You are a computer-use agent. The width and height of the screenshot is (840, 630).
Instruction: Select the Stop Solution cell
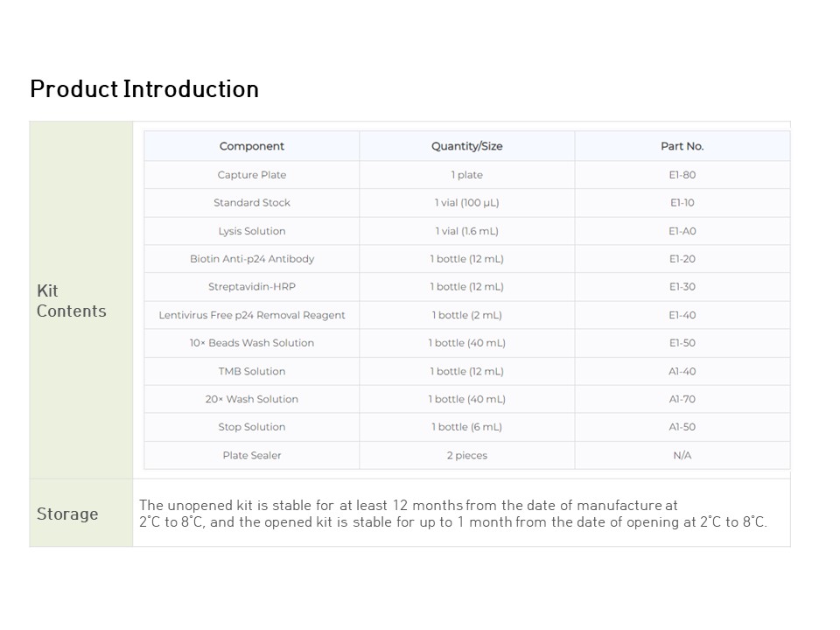(252, 427)
